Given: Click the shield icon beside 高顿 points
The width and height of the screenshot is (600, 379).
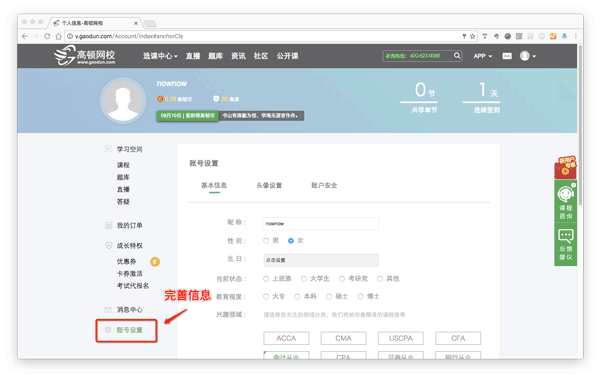Looking at the screenshot, I should (216, 99).
